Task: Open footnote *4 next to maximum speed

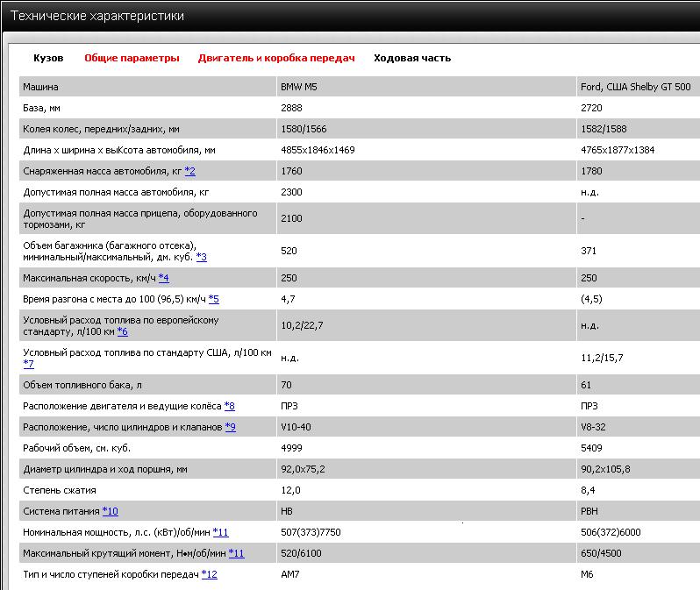Action: (x=163, y=278)
